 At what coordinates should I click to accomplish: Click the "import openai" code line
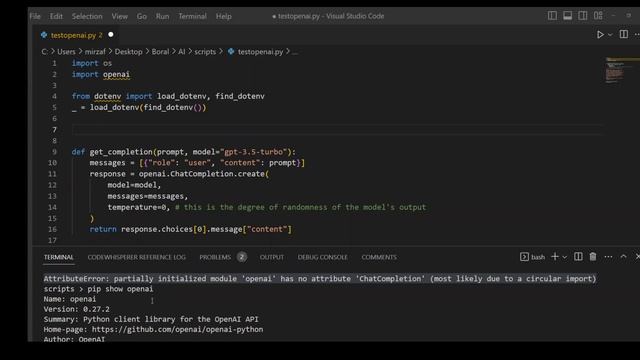[101, 74]
